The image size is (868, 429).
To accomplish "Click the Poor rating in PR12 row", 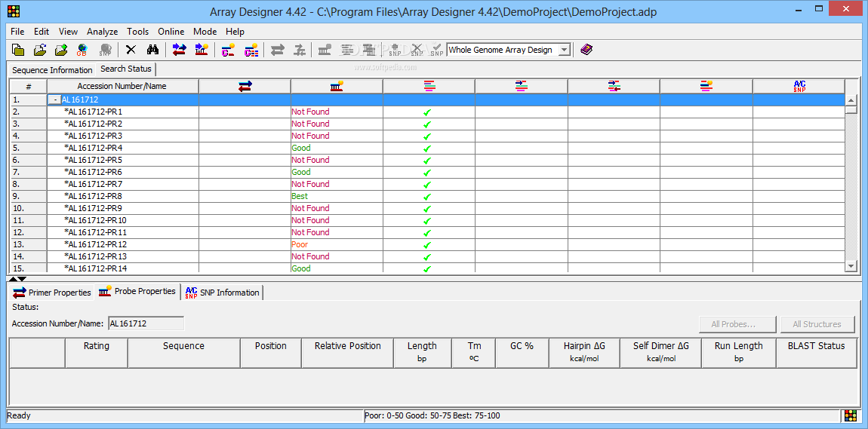I will [300, 244].
